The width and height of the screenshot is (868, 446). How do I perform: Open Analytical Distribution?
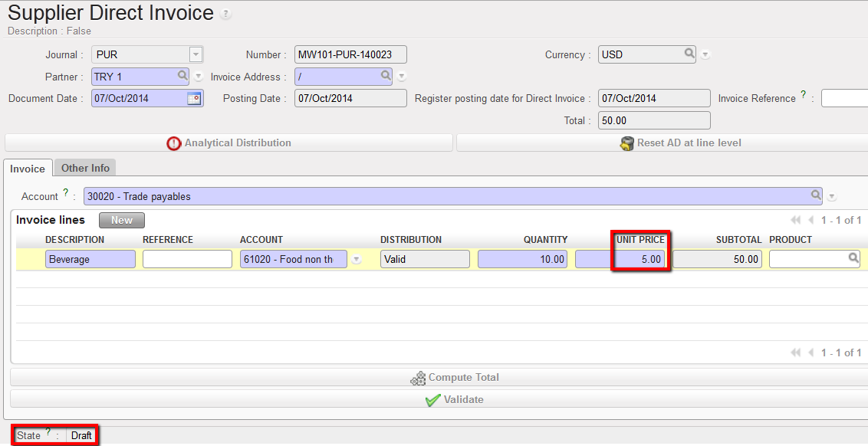(x=229, y=143)
